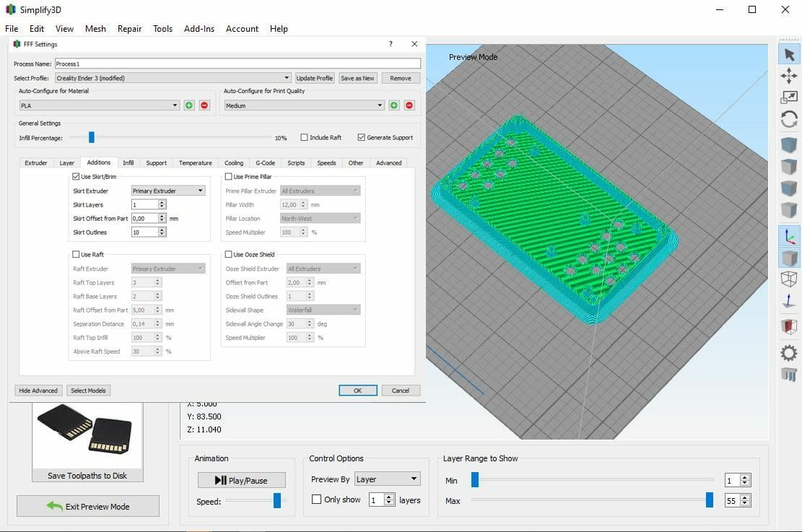Image resolution: width=802 pixels, height=532 pixels.
Task: Open Select Profile dropdown
Action: point(173,78)
